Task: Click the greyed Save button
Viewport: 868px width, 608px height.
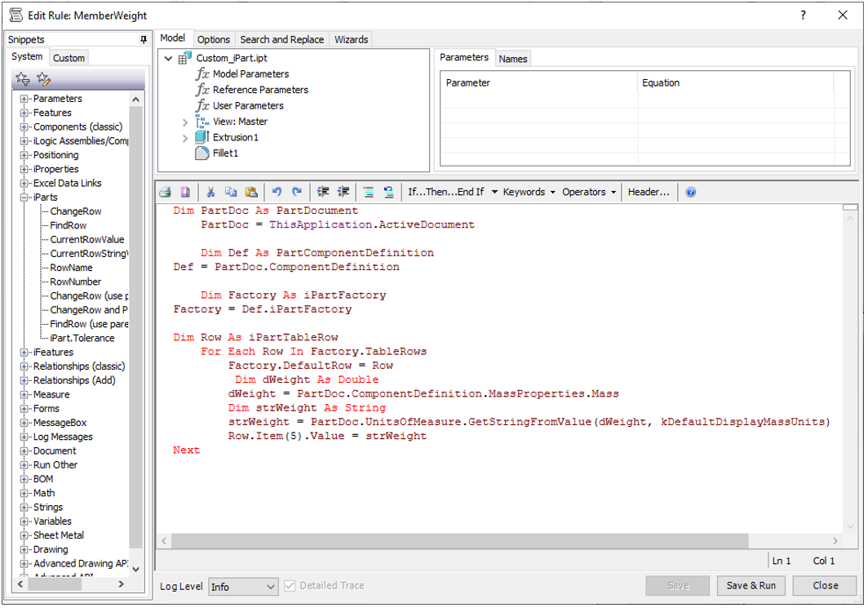Action: (679, 586)
